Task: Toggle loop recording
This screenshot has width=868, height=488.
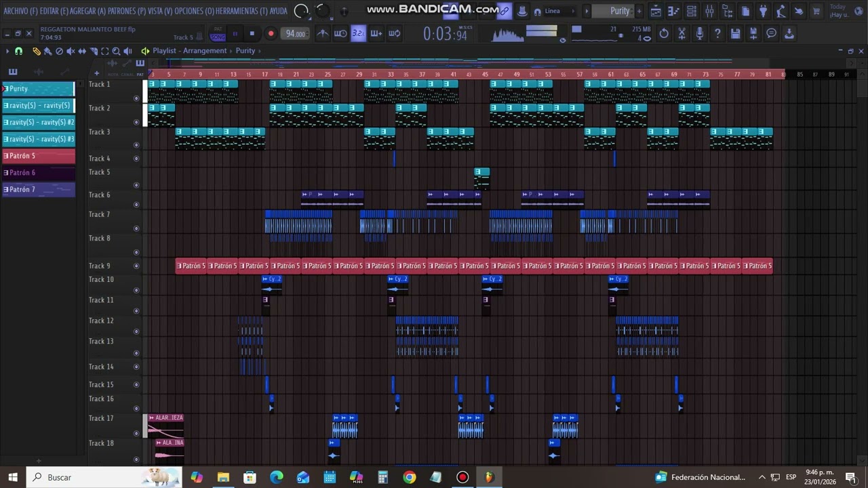Action: (x=394, y=33)
